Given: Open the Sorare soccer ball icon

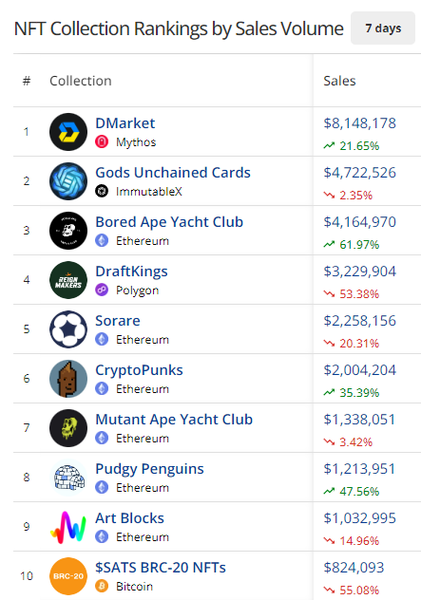Looking at the screenshot, I should click(x=69, y=329).
